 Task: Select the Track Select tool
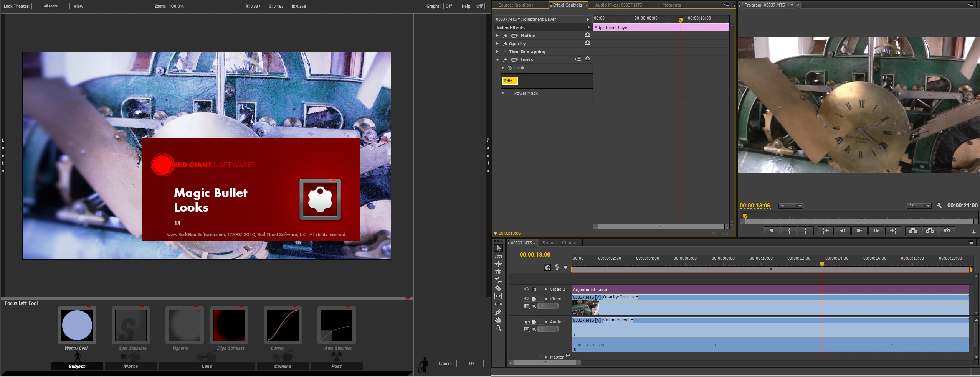coord(498,256)
